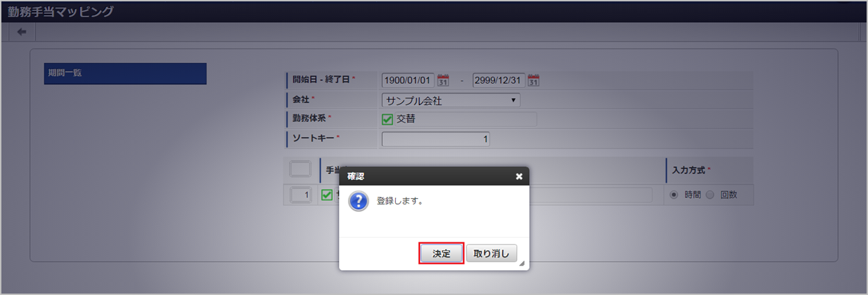This screenshot has width=868, height=295.
Task: Select the 時間 radio button
Action: [x=674, y=195]
